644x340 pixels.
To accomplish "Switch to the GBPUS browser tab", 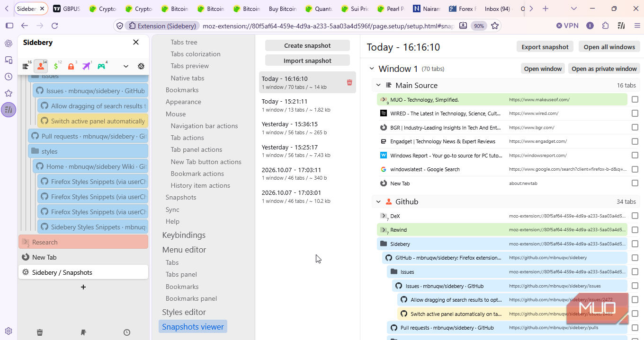I will coord(66,9).
